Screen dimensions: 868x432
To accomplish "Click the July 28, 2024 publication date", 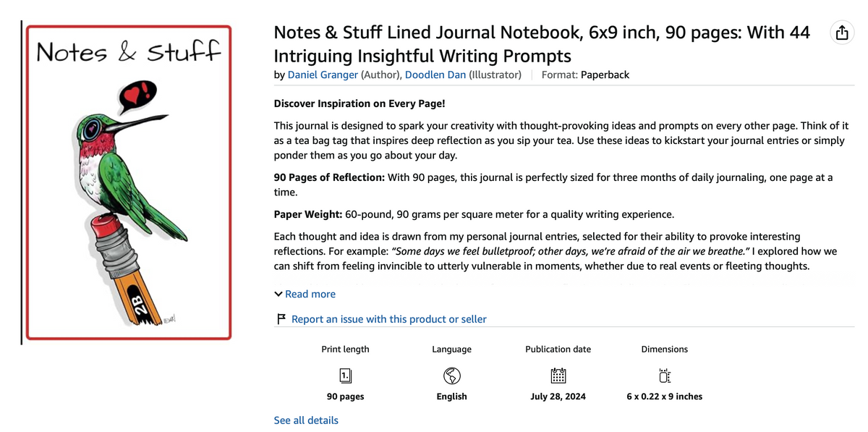I will click(x=558, y=397).
